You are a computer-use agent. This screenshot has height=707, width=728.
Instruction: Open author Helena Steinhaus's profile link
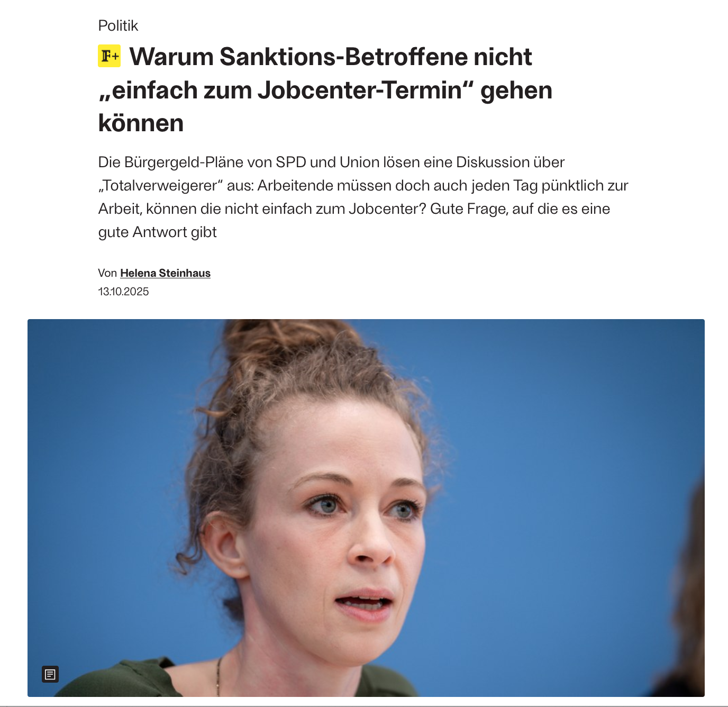[165, 273]
